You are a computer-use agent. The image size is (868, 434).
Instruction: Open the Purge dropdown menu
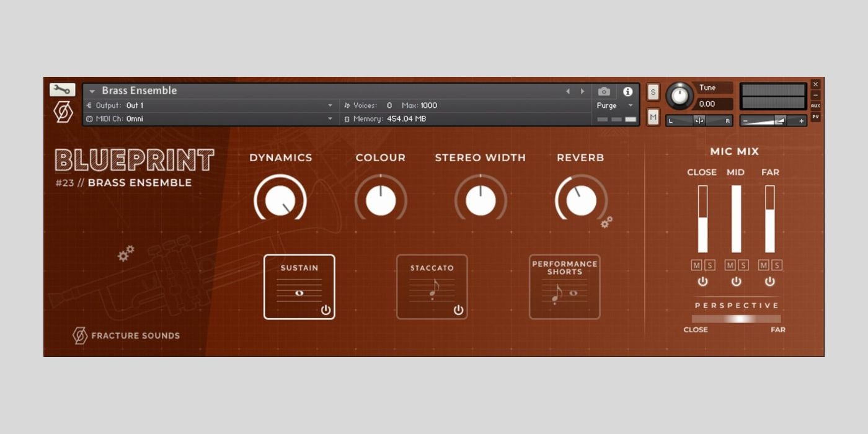point(631,105)
